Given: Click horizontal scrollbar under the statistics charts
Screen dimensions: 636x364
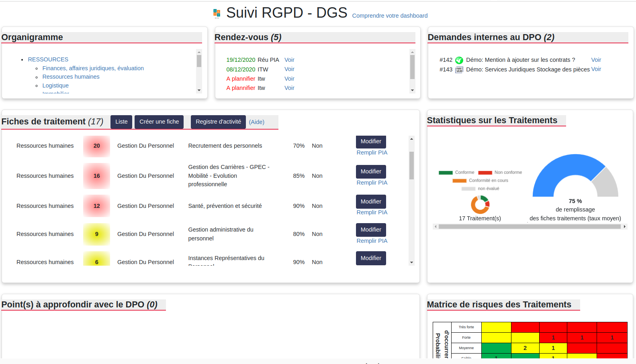Looking at the screenshot, I should coord(530,227).
